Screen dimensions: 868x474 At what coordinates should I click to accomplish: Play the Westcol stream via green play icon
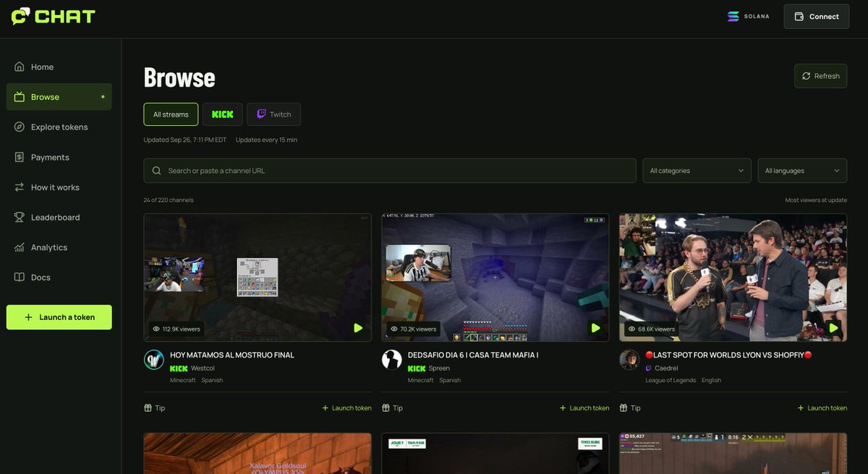[358, 328]
